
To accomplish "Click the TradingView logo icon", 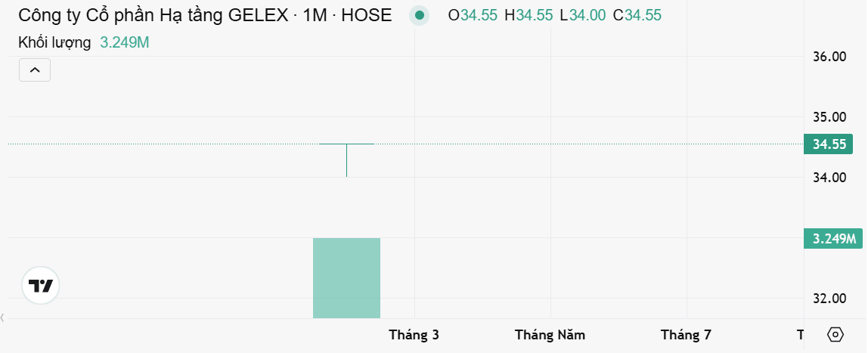I will 40,286.
